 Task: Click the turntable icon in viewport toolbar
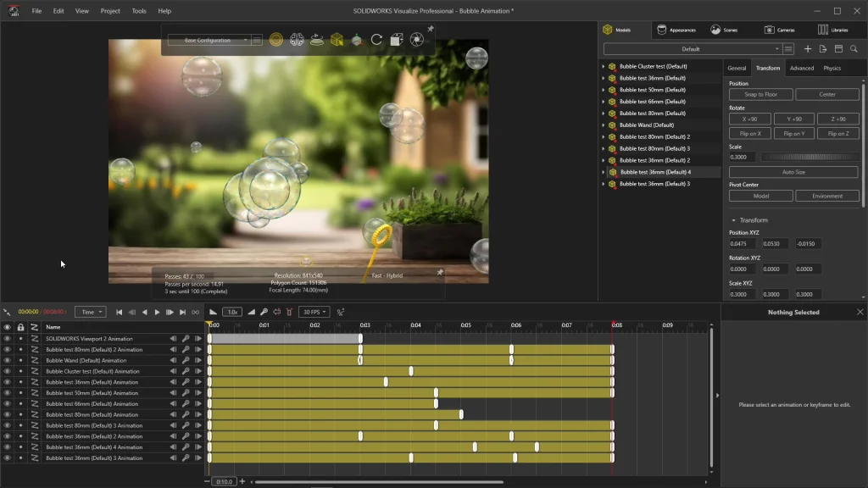(x=316, y=40)
